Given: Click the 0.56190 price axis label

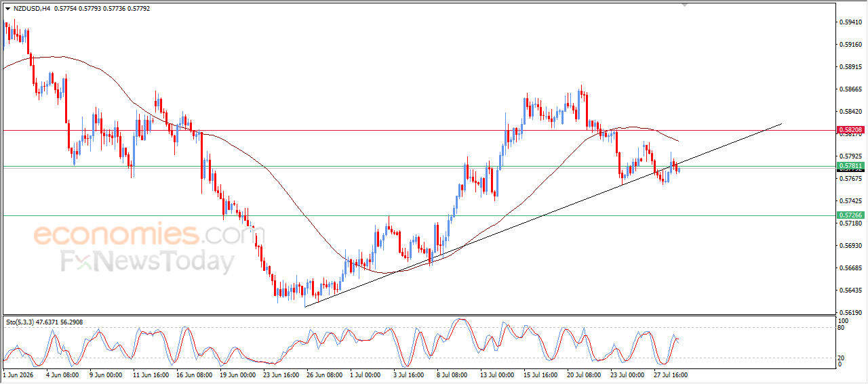Looking at the screenshot, I should pyautogui.click(x=850, y=313).
